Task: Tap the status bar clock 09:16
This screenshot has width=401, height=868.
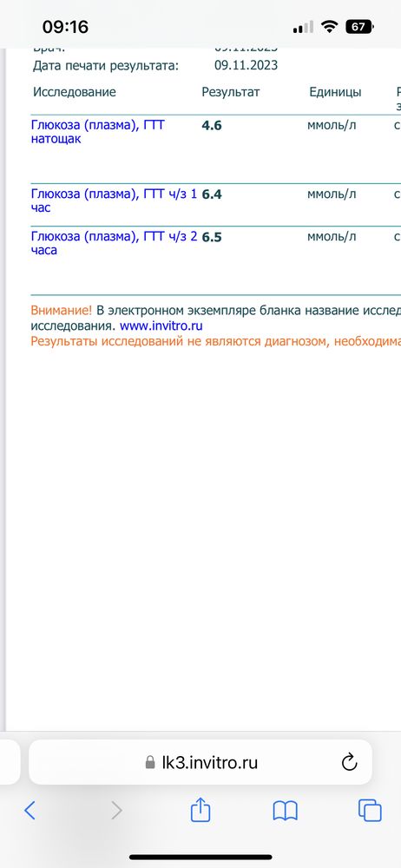Action: click(65, 27)
